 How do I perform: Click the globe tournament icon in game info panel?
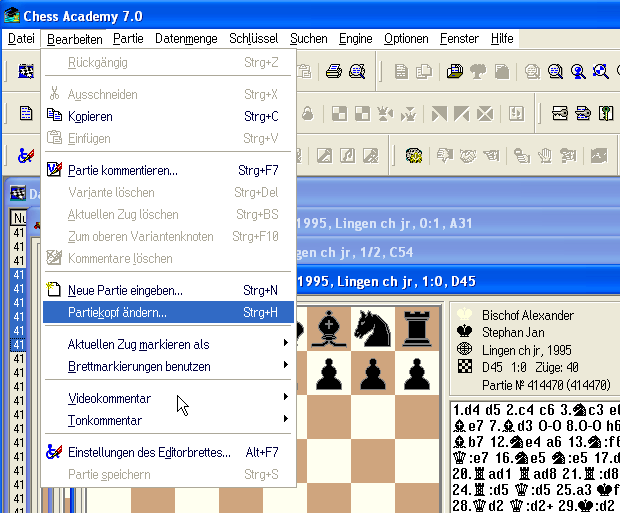click(465, 349)
